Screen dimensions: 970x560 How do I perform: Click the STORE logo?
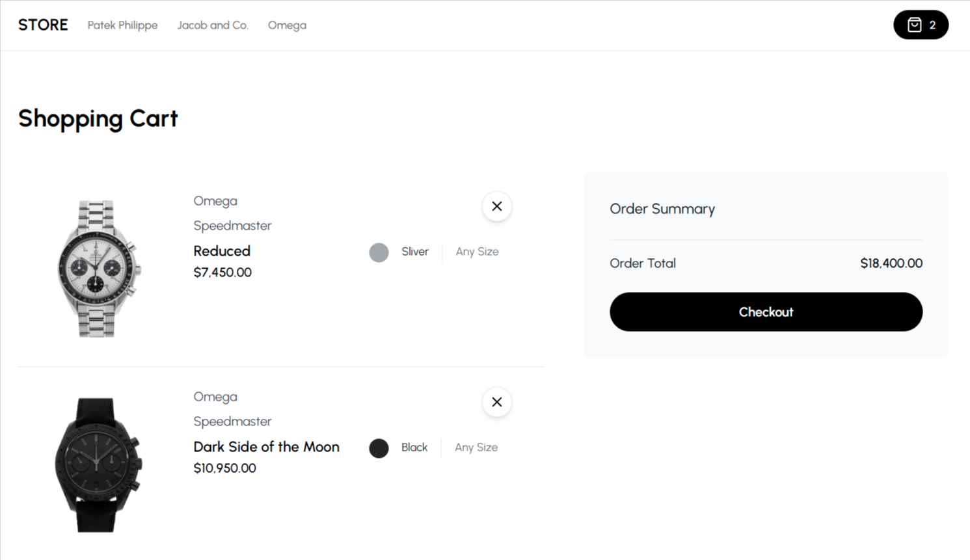[x=43, y=25]
